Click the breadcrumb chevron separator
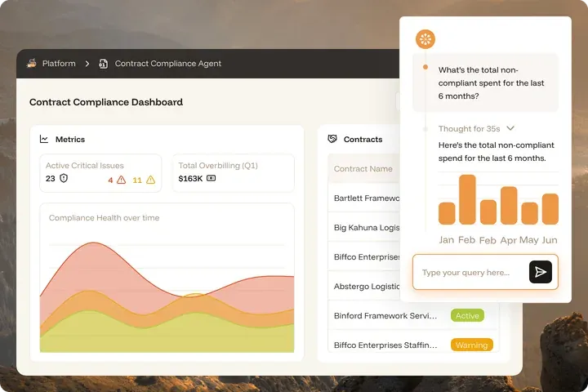This screenshot has width=588, height=392. 87,64
